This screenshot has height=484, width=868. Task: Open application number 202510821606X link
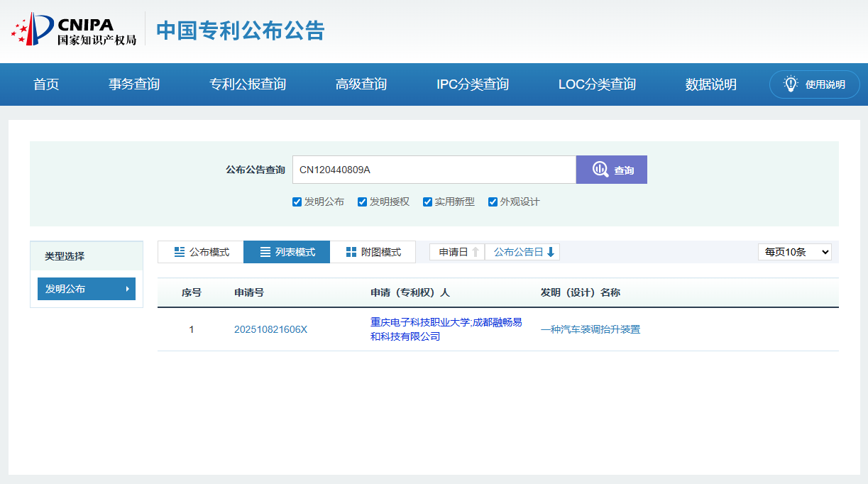pyautogui.click(x=270, y=329)
